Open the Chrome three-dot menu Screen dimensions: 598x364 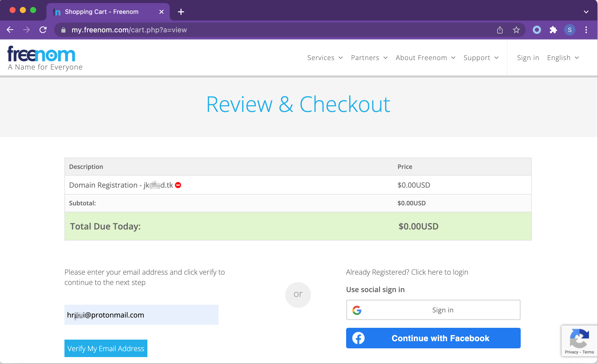[586, 30]
